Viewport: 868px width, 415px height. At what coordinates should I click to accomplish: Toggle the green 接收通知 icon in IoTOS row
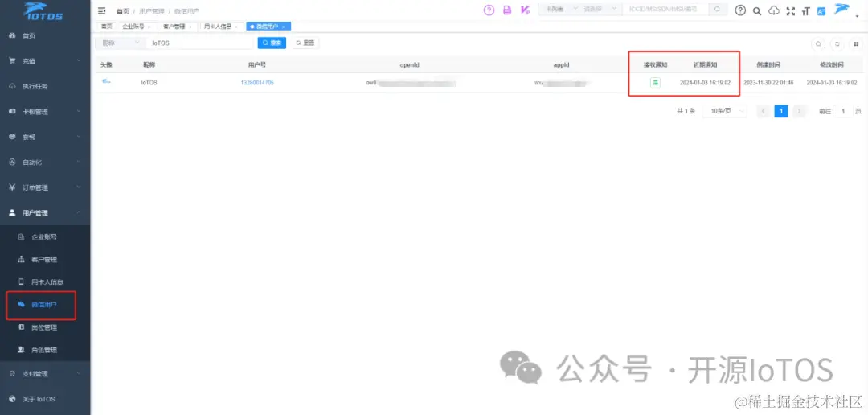point(655,83)
